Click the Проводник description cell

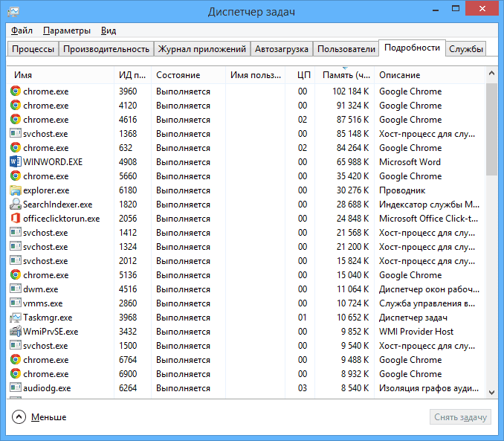pos(402,190)
